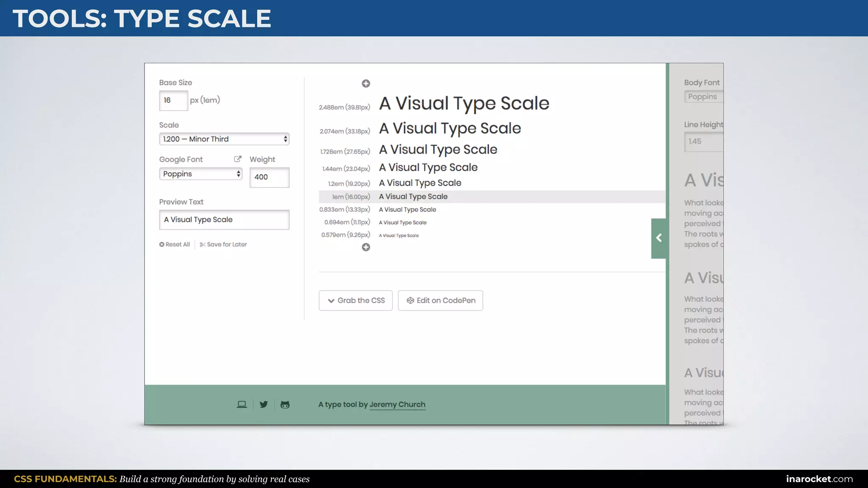The height and width of the screenshot is (488, 868).
Task: Click the plus icon below smallest size
Action: (x=366, y=247)
